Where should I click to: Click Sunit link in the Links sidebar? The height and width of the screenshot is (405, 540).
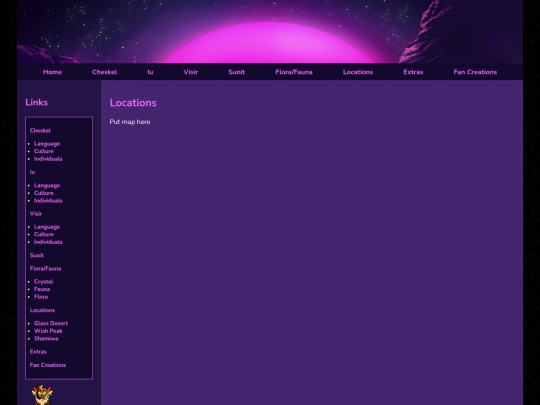tap(37, 256)
